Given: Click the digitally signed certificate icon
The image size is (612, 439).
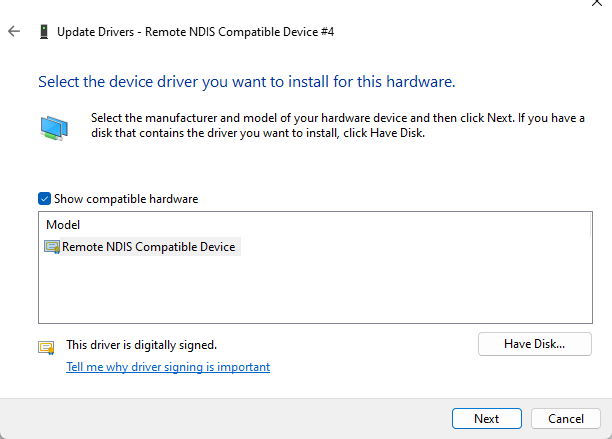Looking at the screenshot, I should coord(45,347).
